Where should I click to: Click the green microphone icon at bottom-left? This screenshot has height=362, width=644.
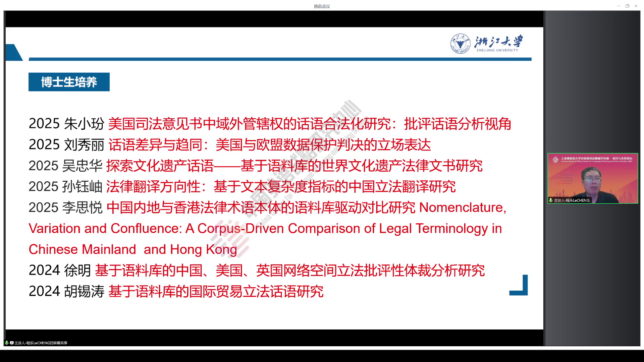click(7, 343)
